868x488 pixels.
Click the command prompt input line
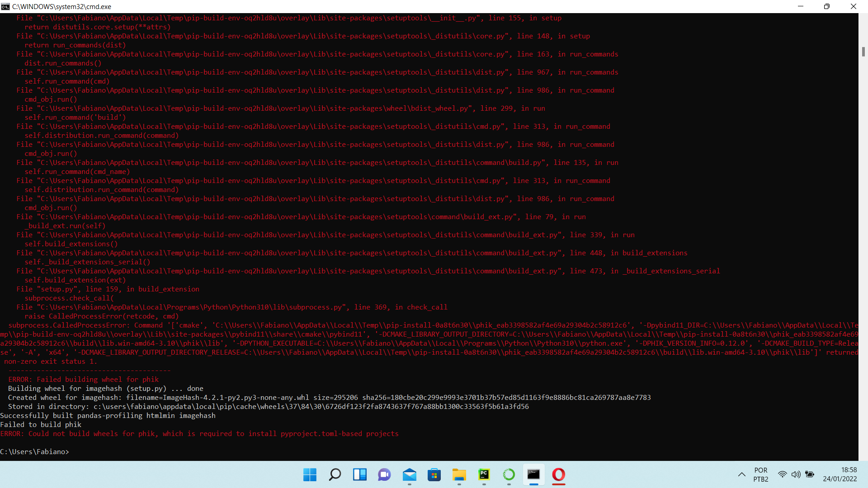click(x=77, y=451)
